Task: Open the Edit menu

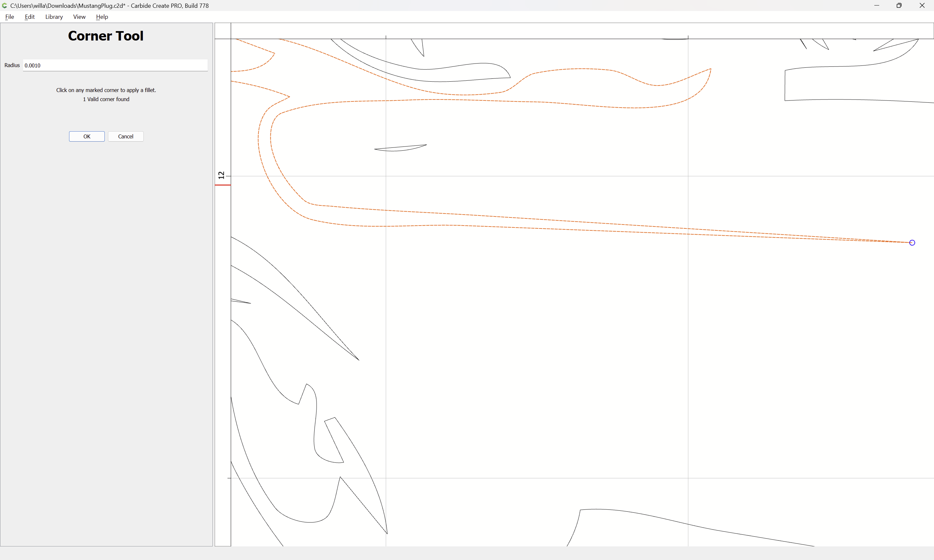Action: (30, 17)
